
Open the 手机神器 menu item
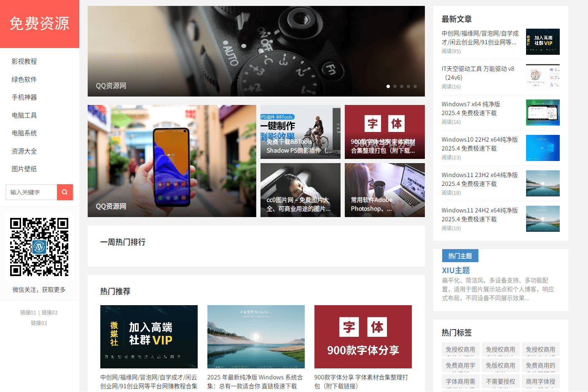[24, 97]
